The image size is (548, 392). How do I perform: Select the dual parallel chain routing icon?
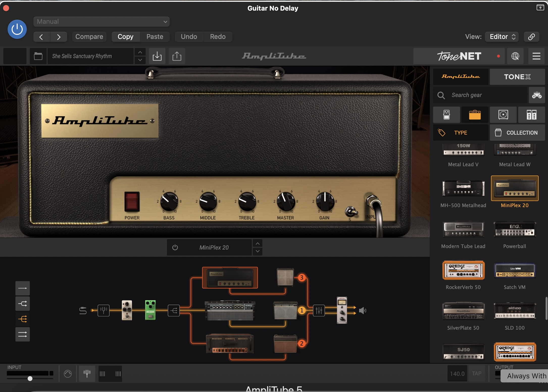pos(22,334)
